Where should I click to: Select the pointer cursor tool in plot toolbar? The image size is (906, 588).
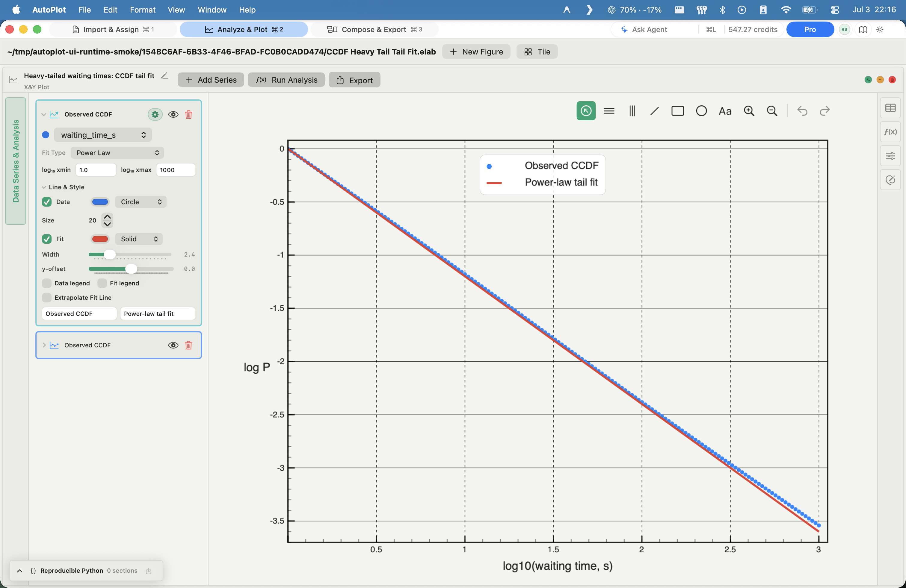pyautogui.click(x=586, y=111)
